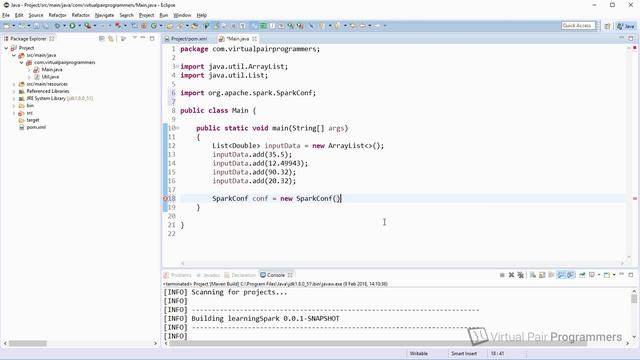The image size is (640, 360).
Task: Click the New file wizard icon
Action: pyautogui.click(x=7, y=26)
